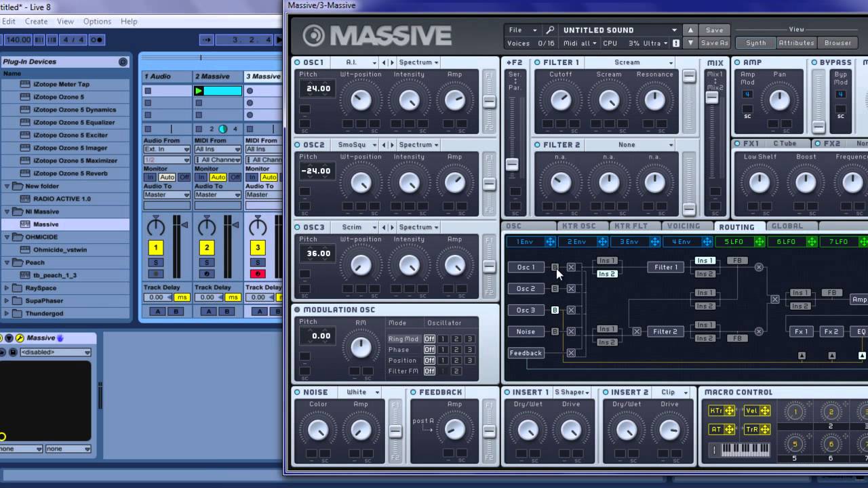Screen dimensions: 868x488
Task: Switch to the VOICING tab
Action: tap(684, 226)
